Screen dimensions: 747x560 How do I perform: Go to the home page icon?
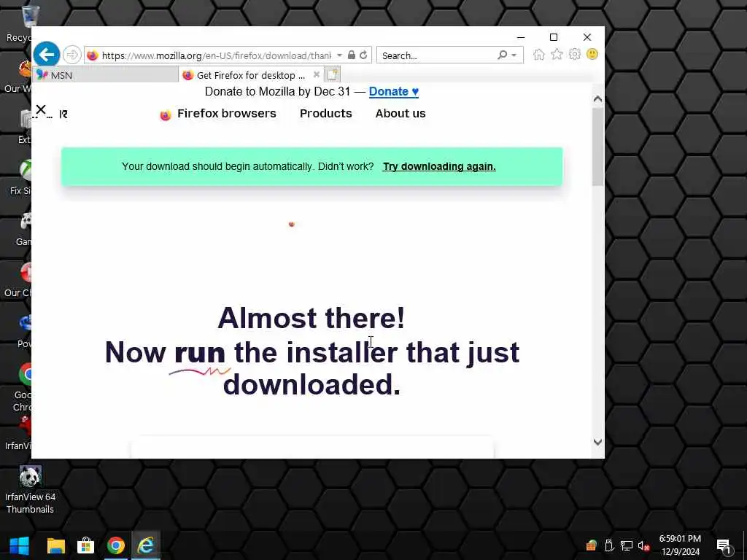[539, 54]
